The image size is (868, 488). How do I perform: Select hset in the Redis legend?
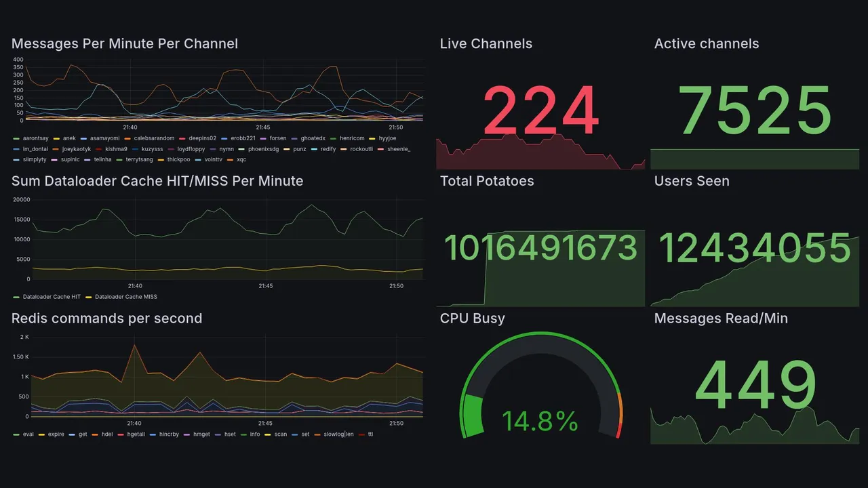pos(230,434)
